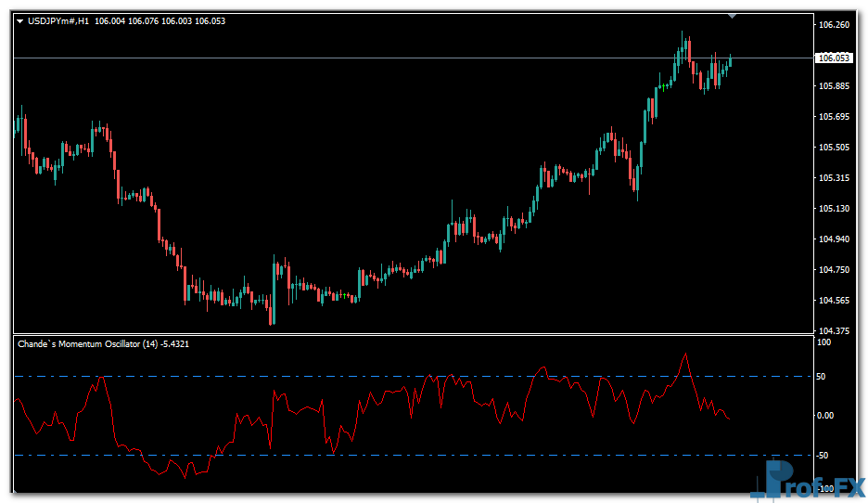This screenshot has height=503, width=868.
Task: Click the current price label 106.053
Action: click(x=832, y=58)
